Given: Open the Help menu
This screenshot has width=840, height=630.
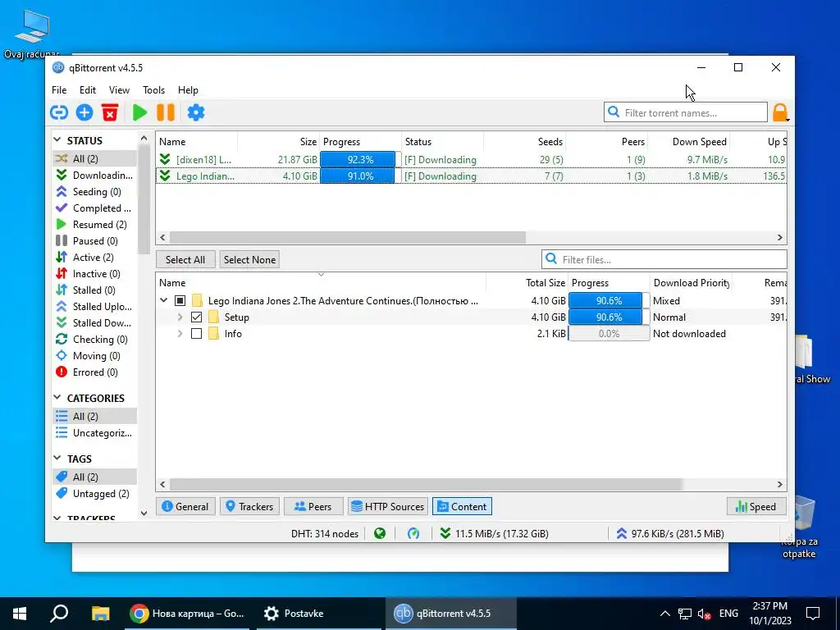Looking at the screenshot, I should 188,90.
